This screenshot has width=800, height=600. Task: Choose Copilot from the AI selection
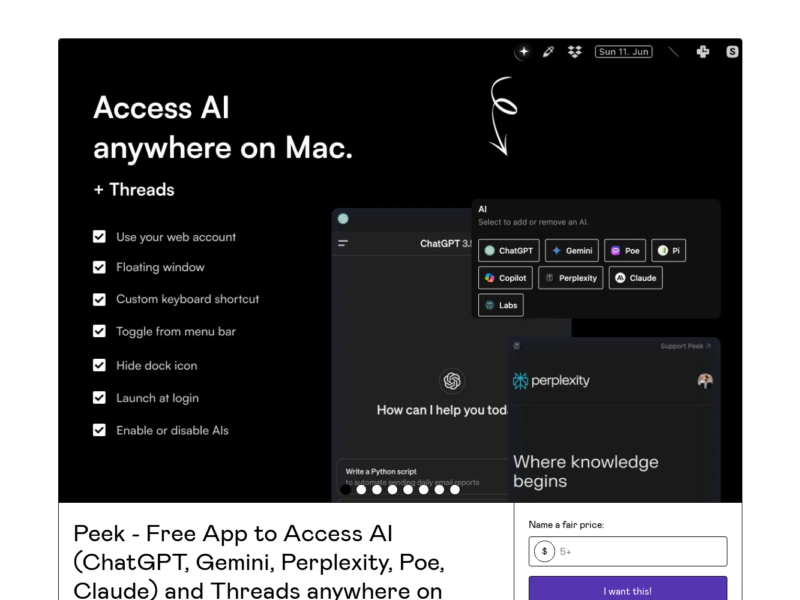(505, 278)
